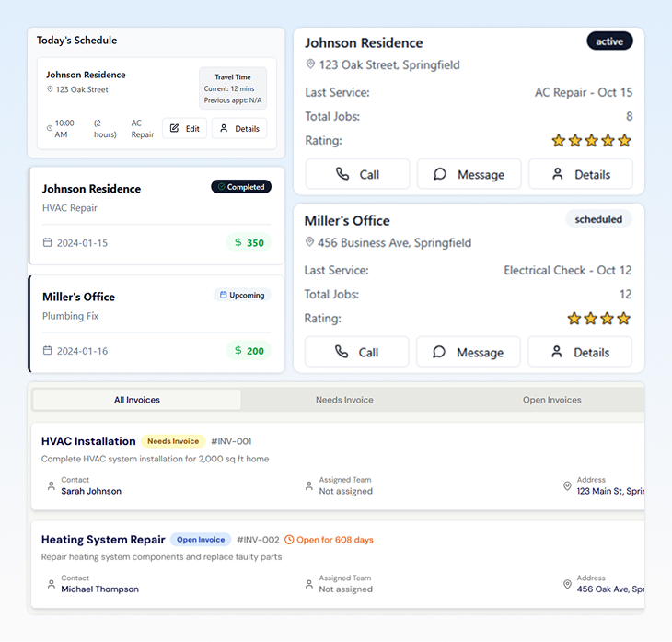Open the Open Invoices tab
672x642 pixels.
click(x=551, y=400)
